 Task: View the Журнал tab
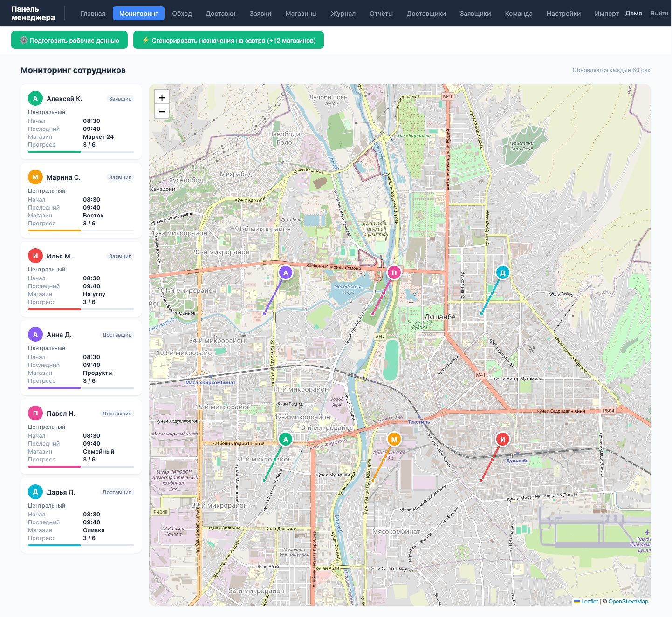(343, 14)
